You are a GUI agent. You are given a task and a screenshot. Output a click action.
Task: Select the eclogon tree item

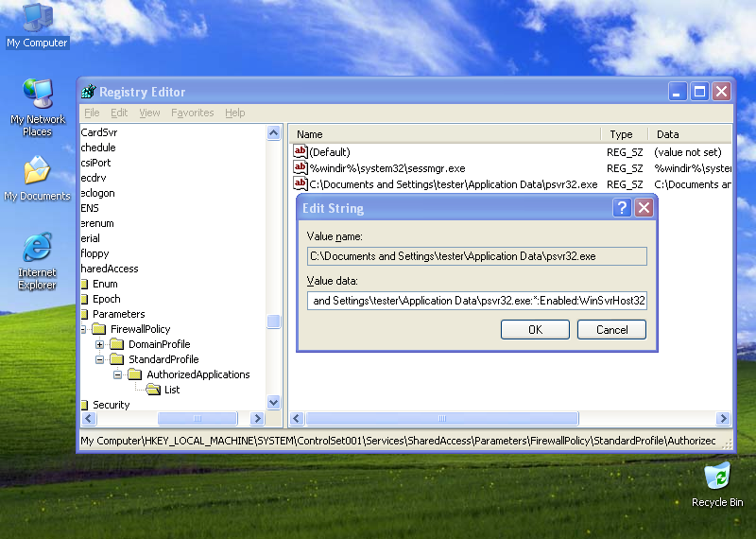pos(97,193)
